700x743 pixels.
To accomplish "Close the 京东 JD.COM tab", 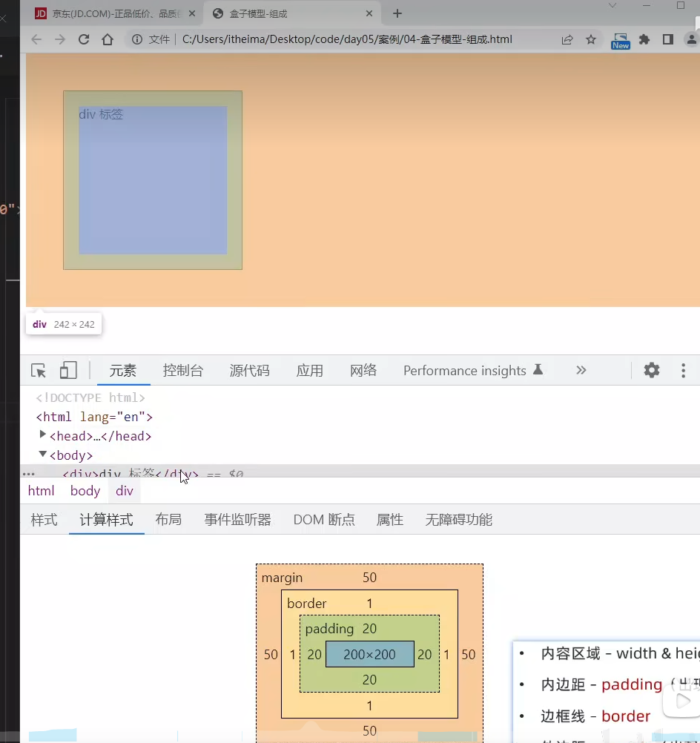I will 192,14.
